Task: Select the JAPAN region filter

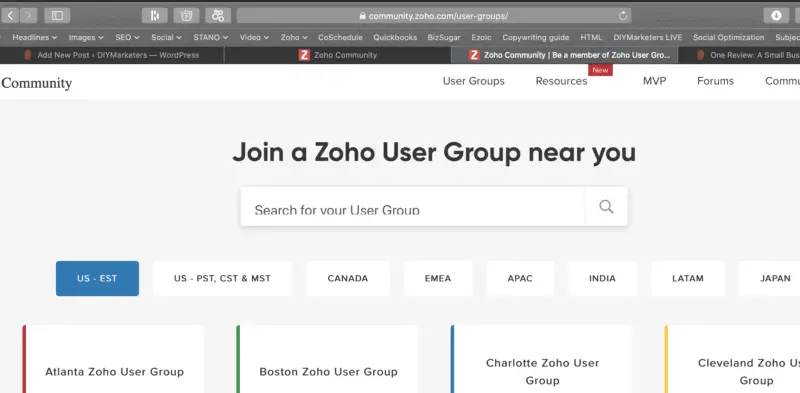Action: point(770,279)
